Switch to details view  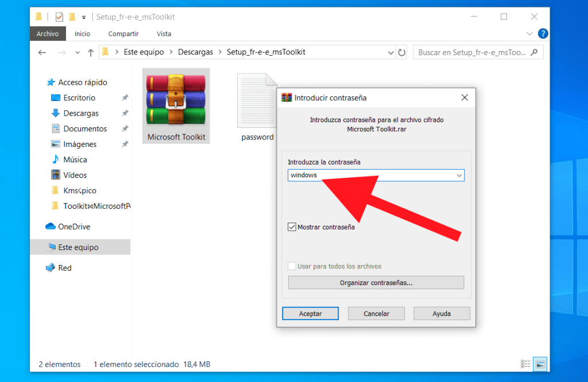[x=525, y=364]
